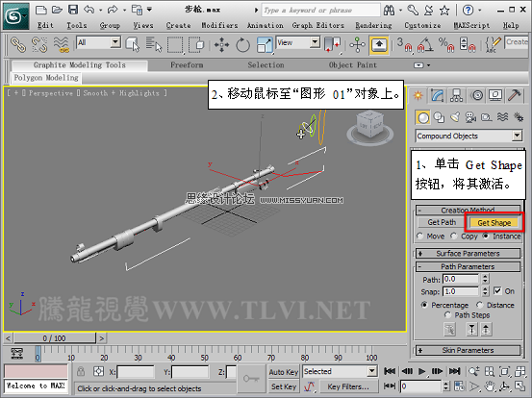Toggle Percent Snap icon
The image size is (532, 398).
[446, 45]
